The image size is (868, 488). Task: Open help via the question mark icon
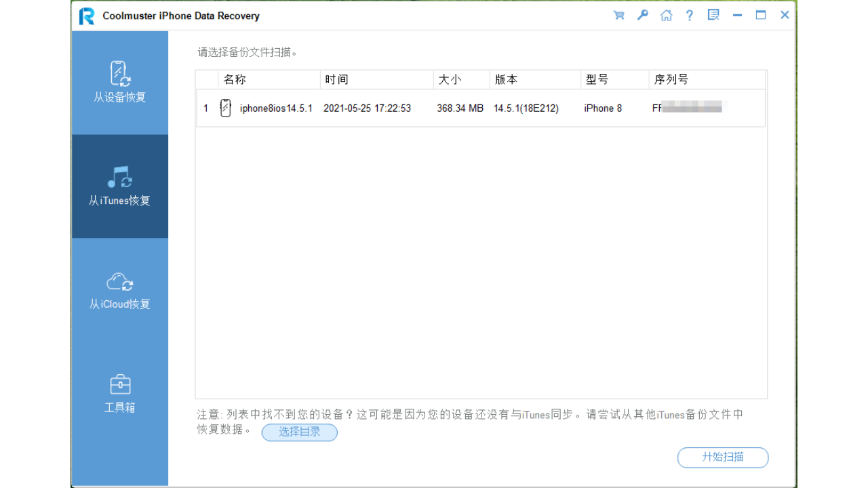(x=689, y=14)
